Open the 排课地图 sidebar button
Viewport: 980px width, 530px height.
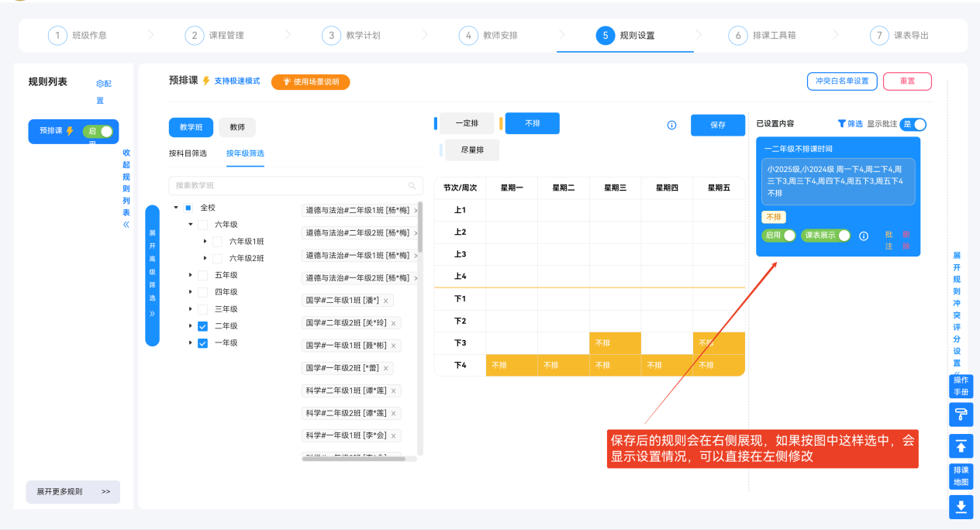click(x=961, y=476)
